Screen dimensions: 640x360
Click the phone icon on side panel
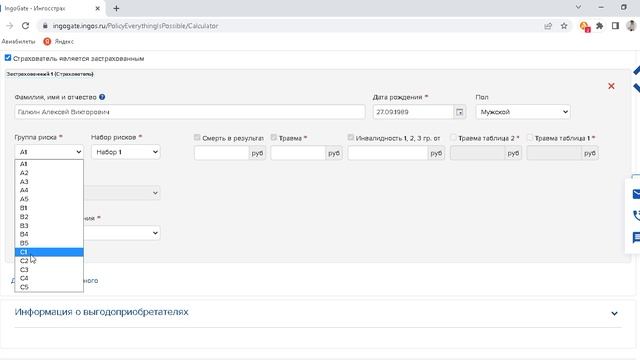[636, 216]
